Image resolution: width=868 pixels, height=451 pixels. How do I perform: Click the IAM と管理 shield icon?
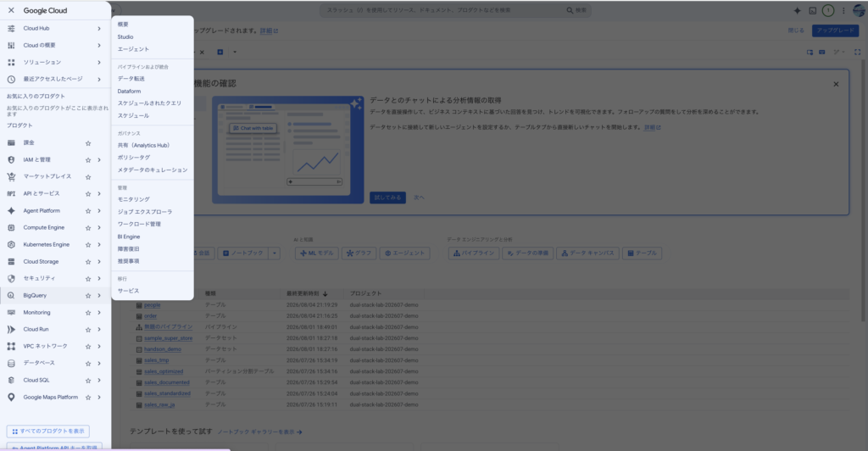11,160
